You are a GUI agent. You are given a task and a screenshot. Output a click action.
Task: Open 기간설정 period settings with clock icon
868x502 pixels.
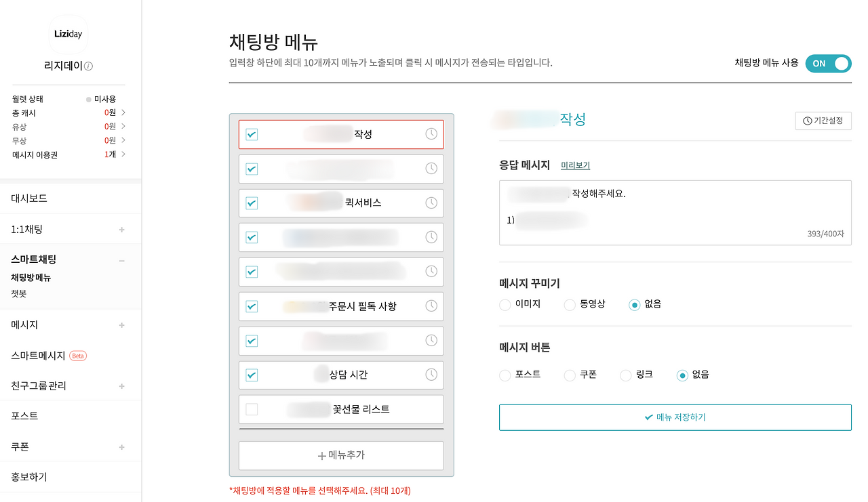pyautogui.click(x=823, y=121)
